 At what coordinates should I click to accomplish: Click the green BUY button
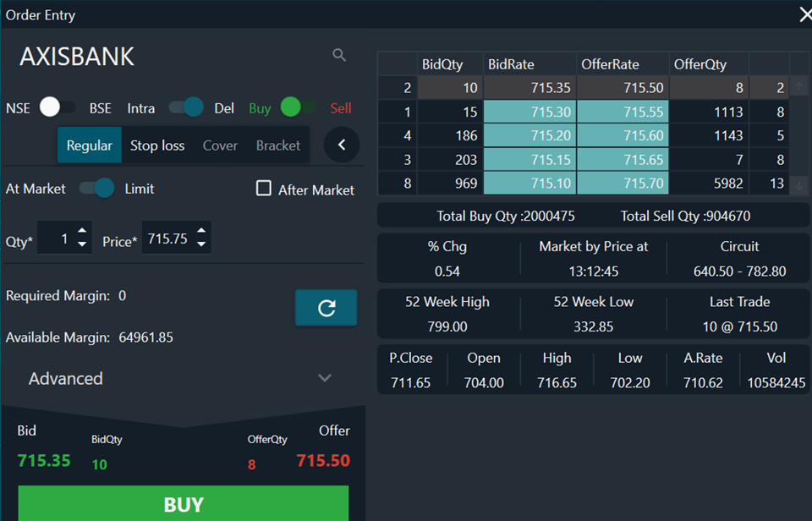(184, 503)
